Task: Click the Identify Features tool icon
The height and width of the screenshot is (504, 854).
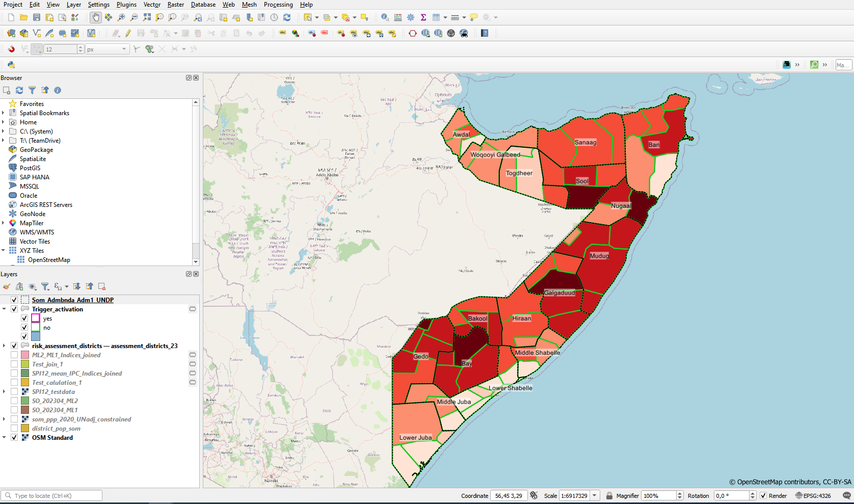Action: pos(385,17)
